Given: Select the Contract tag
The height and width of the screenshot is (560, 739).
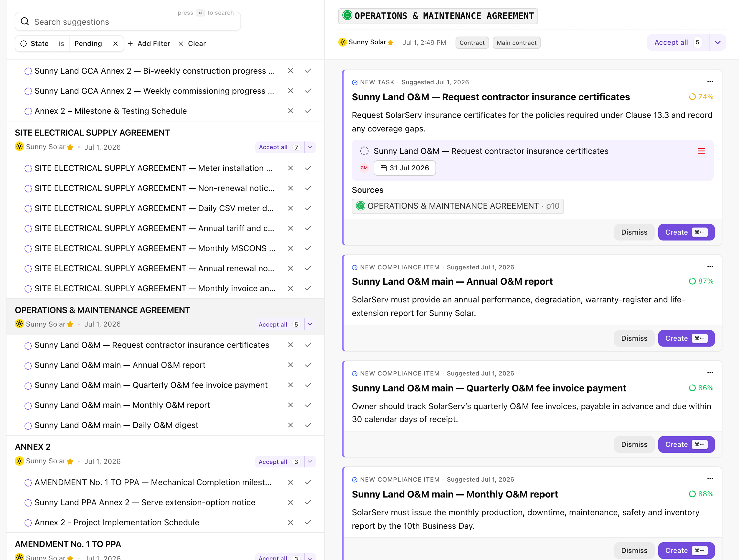Looking at the screenshot, I should (x=472, y=43).
